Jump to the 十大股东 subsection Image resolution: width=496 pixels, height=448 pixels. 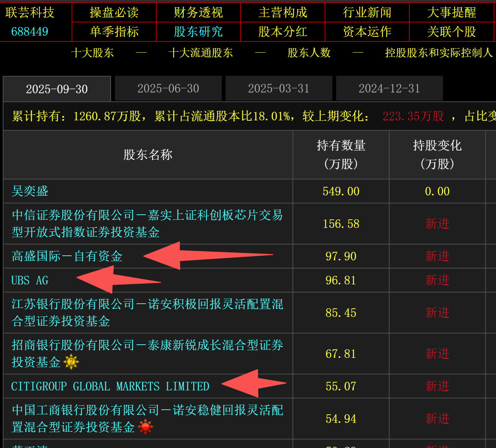coord(92,53)
